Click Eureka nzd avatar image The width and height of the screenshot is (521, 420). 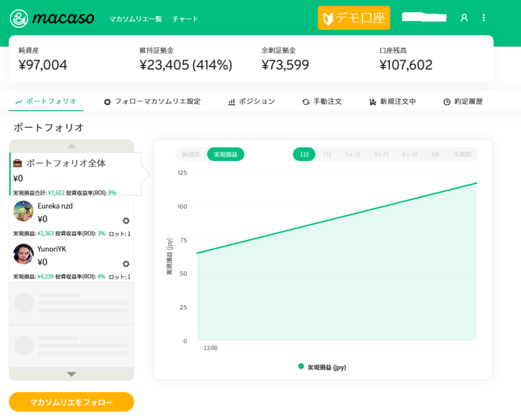(x=23, y=211)
